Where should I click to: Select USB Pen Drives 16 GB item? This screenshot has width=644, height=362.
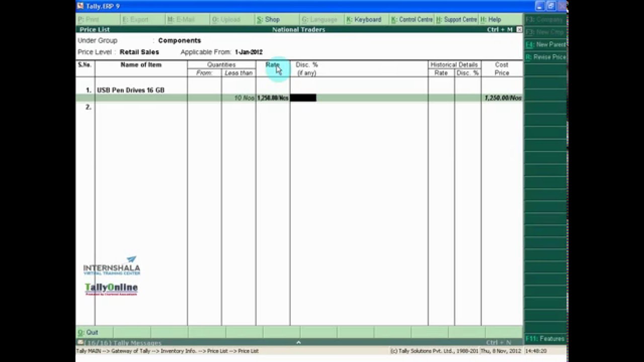pos(131,90)
